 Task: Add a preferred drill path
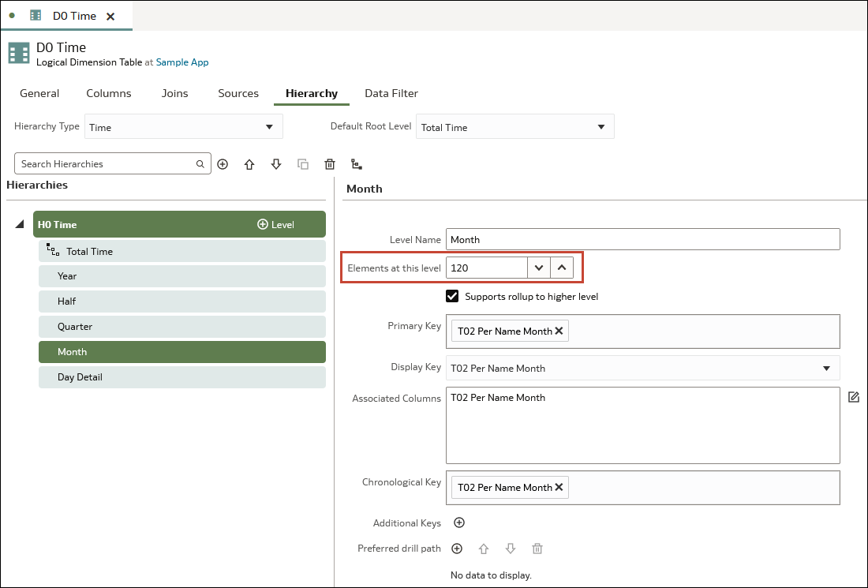tap(457, 548)
